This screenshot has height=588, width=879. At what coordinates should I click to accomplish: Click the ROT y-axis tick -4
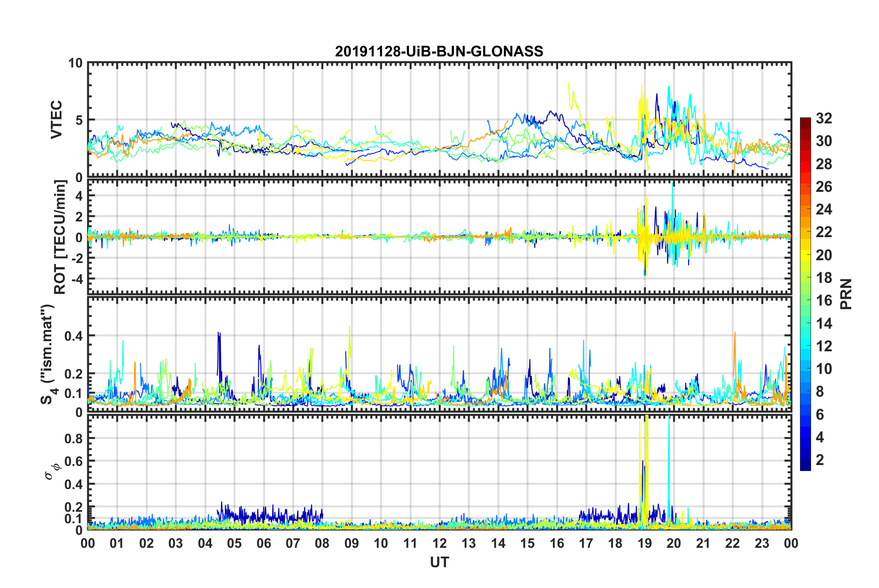76,279
